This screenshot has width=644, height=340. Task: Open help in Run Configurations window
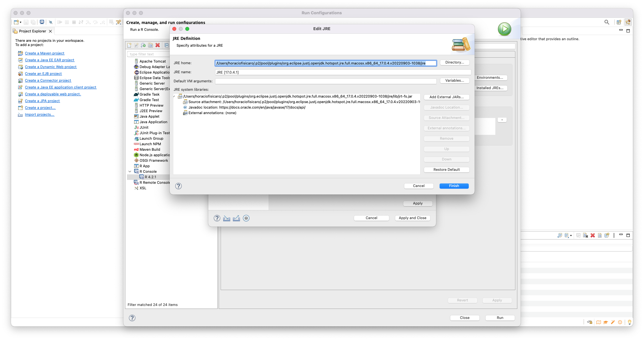click(132, 318)
